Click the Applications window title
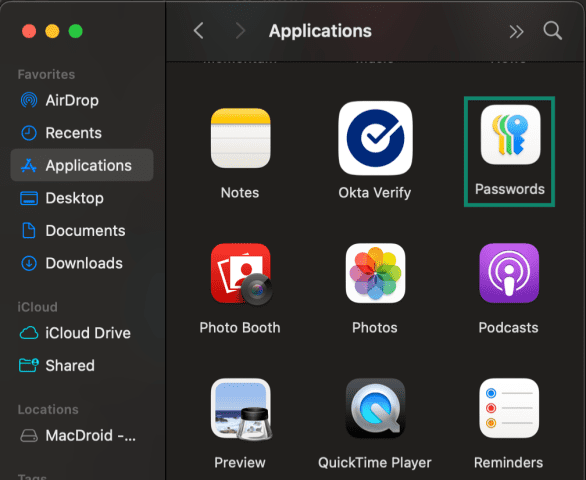The height and width of the screenshot is (480, 586). [x=320, y=31]
